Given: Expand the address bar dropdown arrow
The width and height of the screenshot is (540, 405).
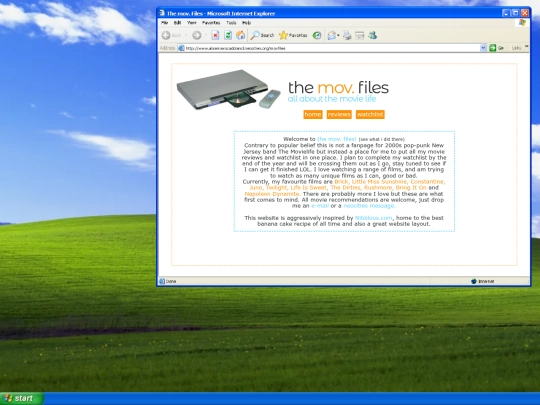Looking at the screenshot, I should pos(483,48).
